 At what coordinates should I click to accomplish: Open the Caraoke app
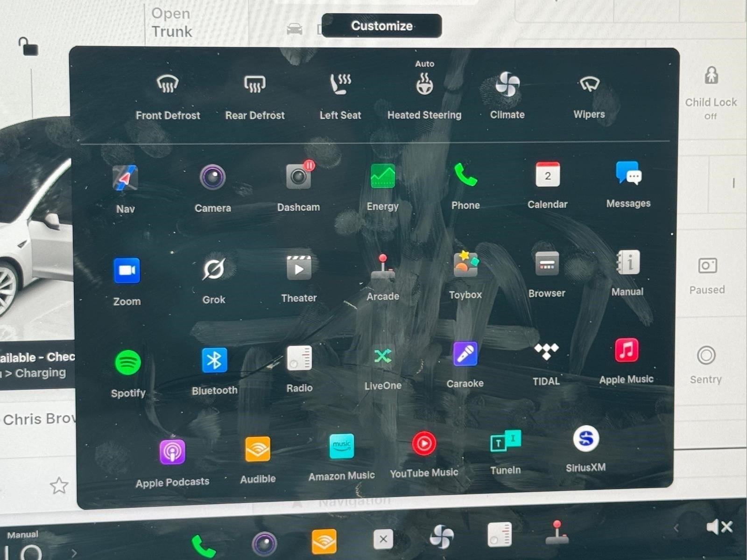465,354
